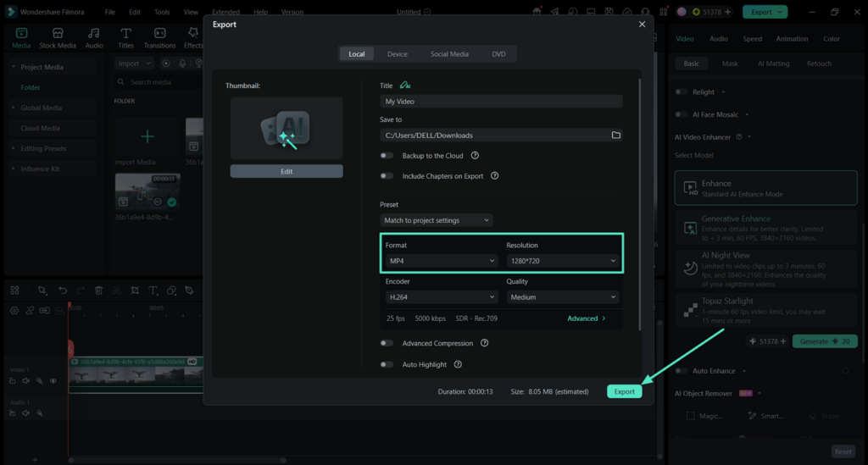
Task: Toggle Video 1 track visibility eye
Action: pos(53,380)
